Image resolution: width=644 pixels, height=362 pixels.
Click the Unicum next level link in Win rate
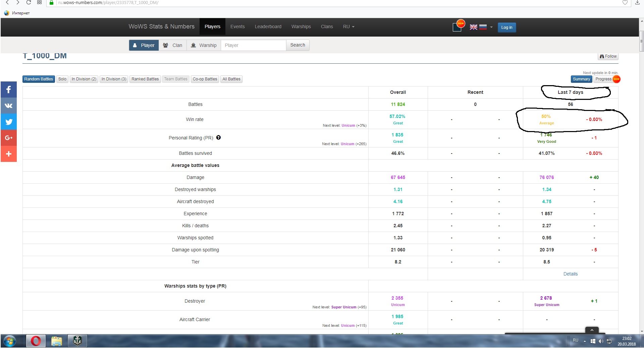point(348,125)
